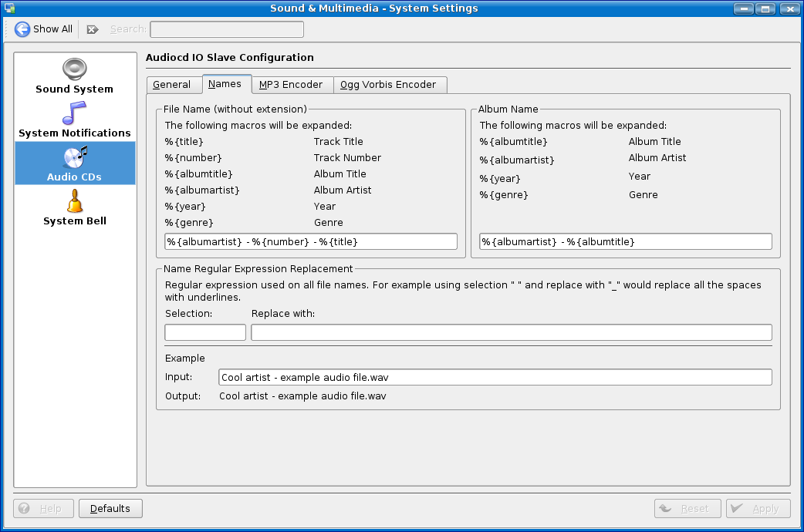This screenshot has height=532, width=804.
Task: Switch to the General tab
Action: coord(172,85)
